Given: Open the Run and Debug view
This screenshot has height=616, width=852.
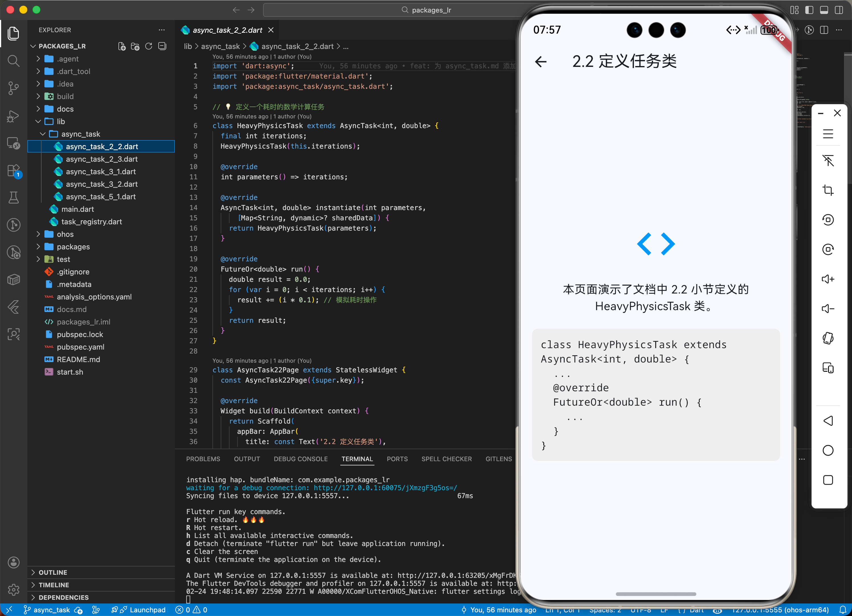Looking at the screenshot, I should pyautogui.click(x=13, y=116).
